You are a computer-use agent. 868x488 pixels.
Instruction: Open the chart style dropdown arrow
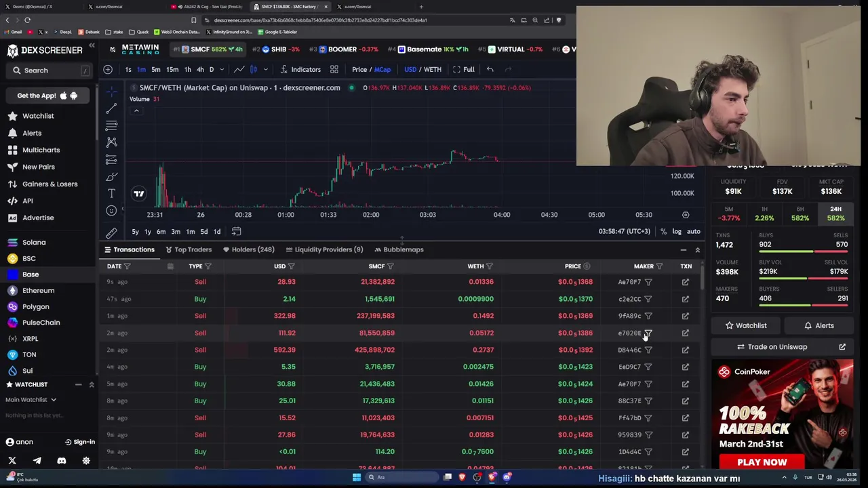265,69
